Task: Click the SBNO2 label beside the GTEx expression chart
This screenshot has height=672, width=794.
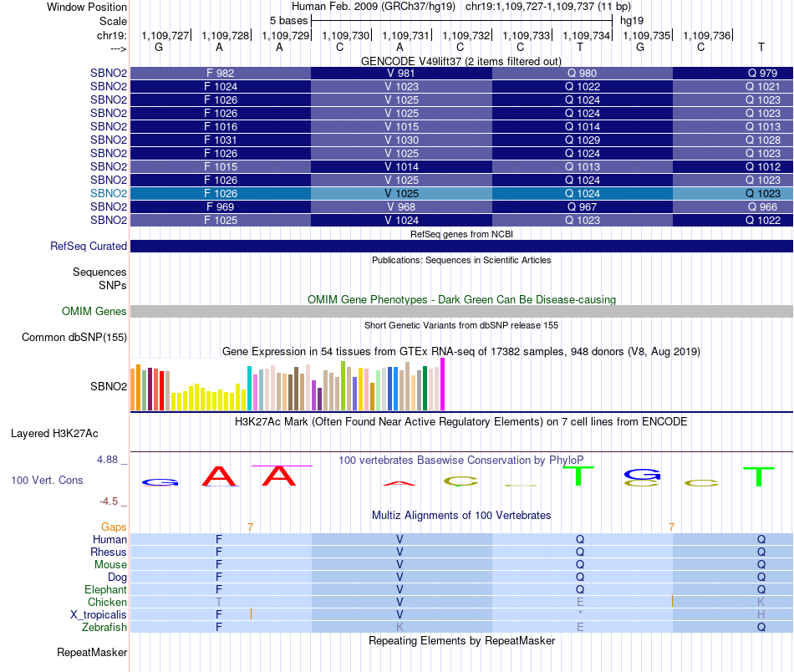Action: click(109, 386)
